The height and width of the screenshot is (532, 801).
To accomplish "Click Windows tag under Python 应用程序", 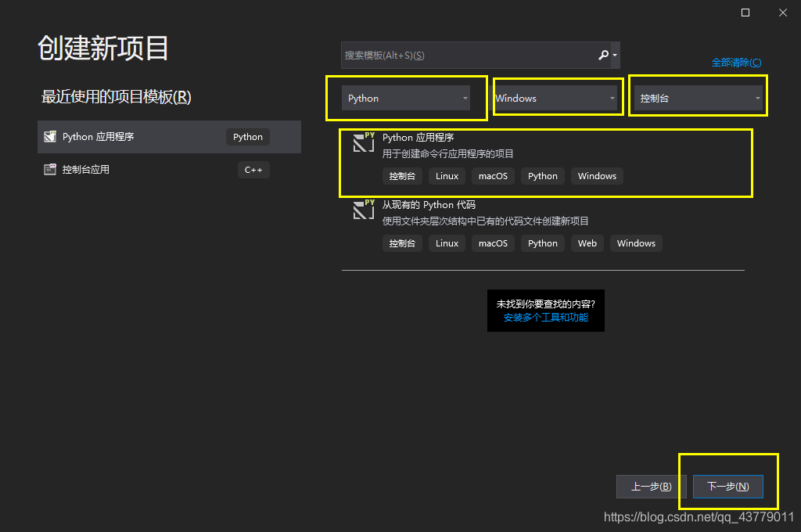I will coord(597,176).
